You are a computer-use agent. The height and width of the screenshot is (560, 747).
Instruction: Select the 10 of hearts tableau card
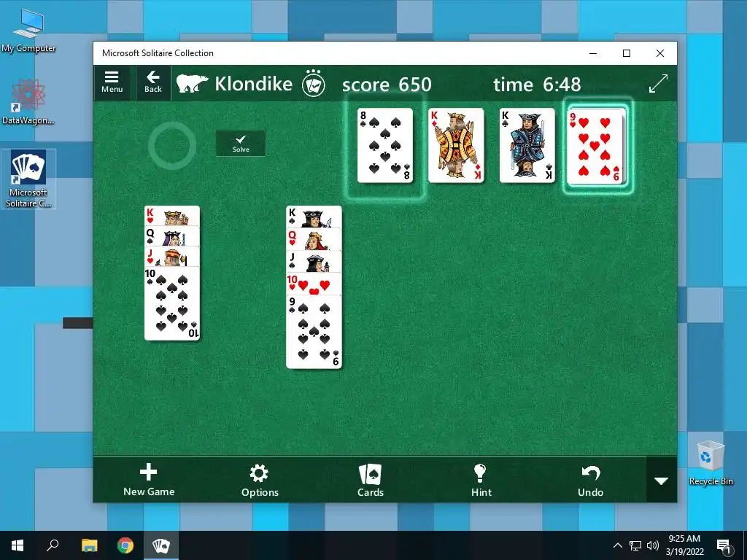pyautogui.click(x=314, y=284)
